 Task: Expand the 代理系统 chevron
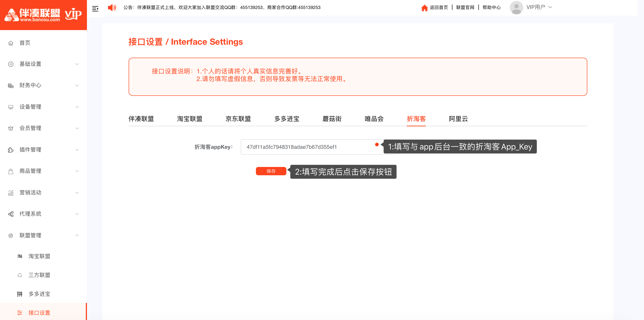click(x=77, y=214)
